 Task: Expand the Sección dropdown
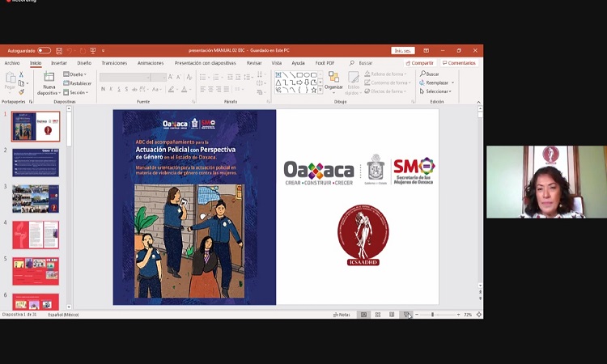76,92
